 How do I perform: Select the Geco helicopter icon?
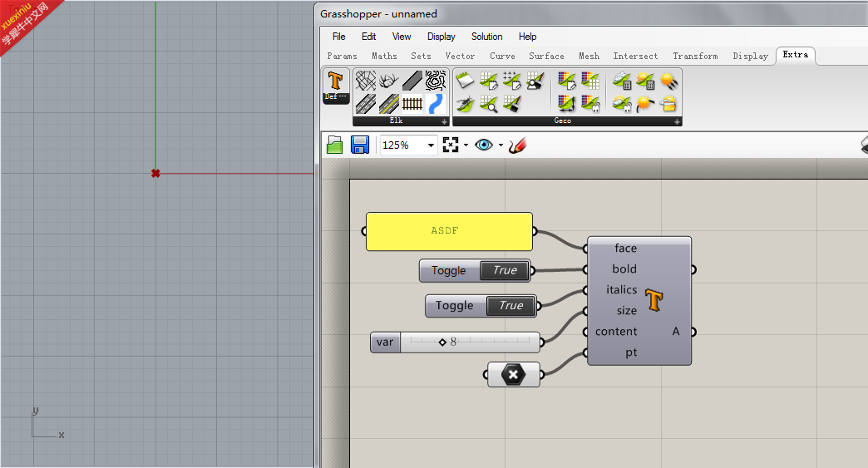tap(465, 104)
